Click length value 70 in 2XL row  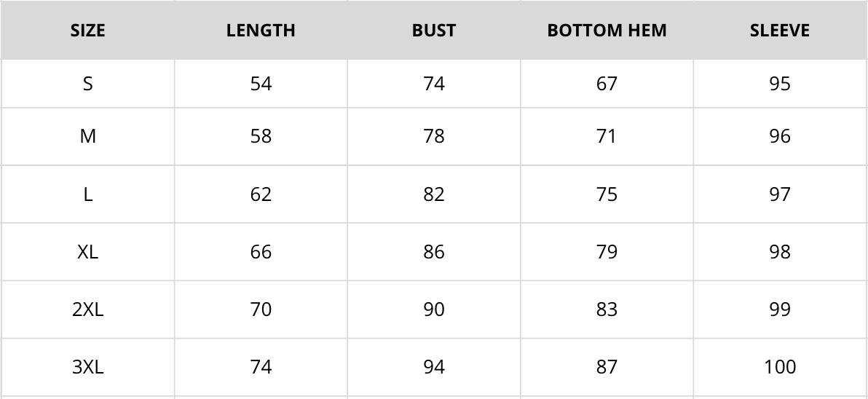pyautogui.click(x=261, y=309)
